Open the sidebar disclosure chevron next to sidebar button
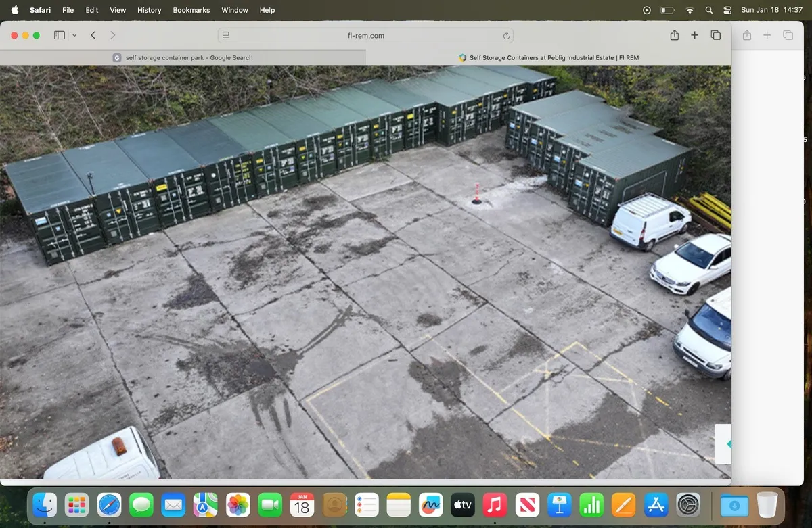Image resolution: width=812 pixels, height=528 pixels. [74, 34]
